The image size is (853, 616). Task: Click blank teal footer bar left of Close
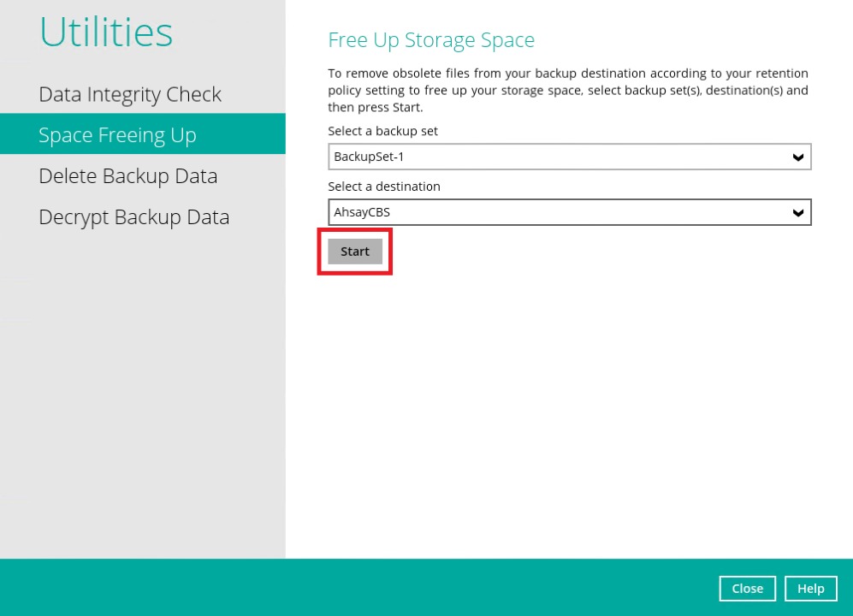click(x=342, y=589)
